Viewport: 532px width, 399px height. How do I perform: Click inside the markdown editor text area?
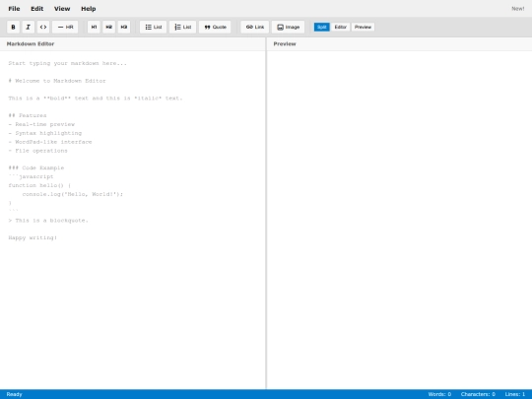133,220
